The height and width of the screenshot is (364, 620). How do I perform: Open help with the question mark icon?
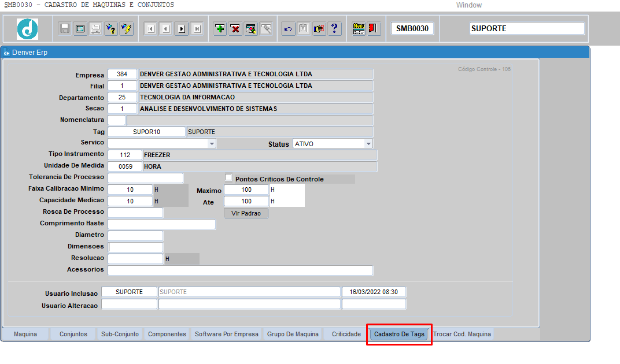334,29
